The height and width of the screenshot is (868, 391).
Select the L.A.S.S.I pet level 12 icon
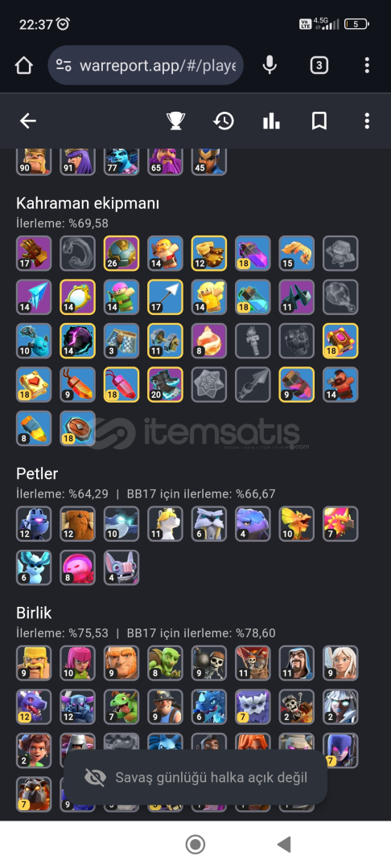[x=34, y=524]
